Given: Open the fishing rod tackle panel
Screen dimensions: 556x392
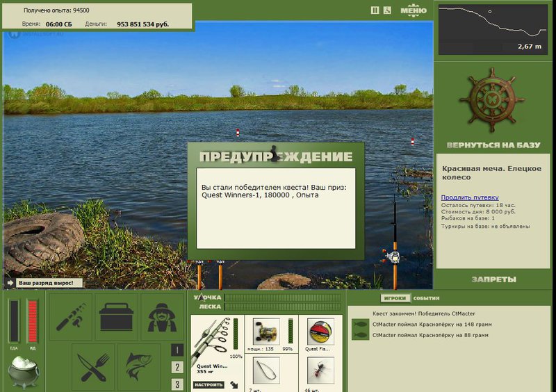Looking at the screenshot, I should point(71,316).
